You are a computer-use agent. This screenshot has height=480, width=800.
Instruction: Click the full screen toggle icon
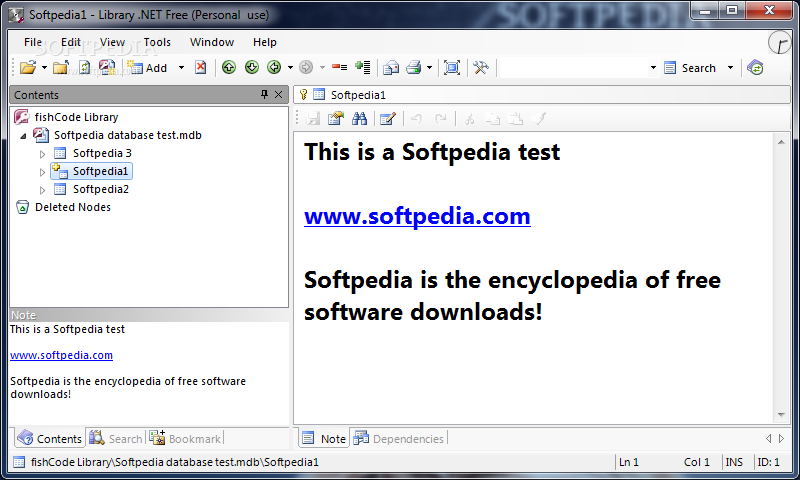pos(452,67)
